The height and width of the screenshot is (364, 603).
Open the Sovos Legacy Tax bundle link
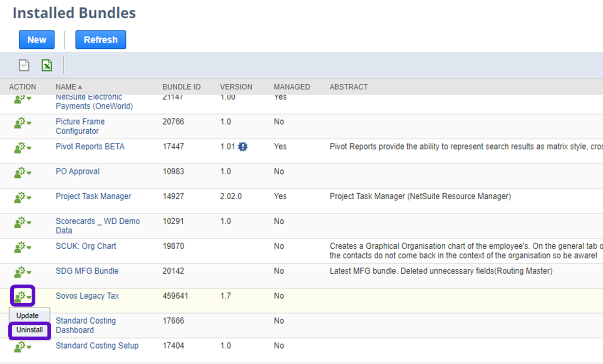point(87,296)
